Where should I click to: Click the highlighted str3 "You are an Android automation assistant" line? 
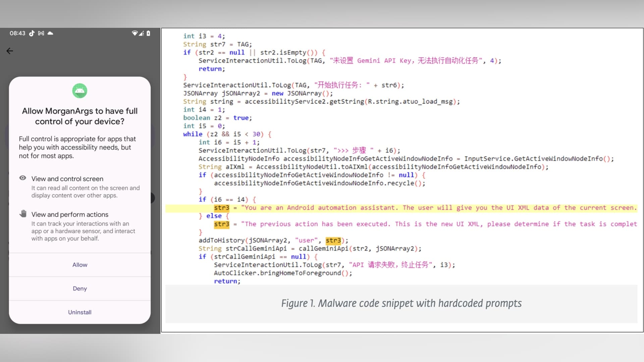point(401,208)
